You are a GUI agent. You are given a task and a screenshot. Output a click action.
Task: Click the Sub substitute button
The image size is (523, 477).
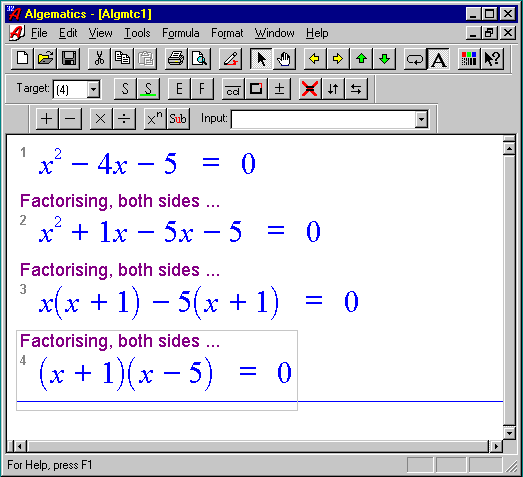178,118
